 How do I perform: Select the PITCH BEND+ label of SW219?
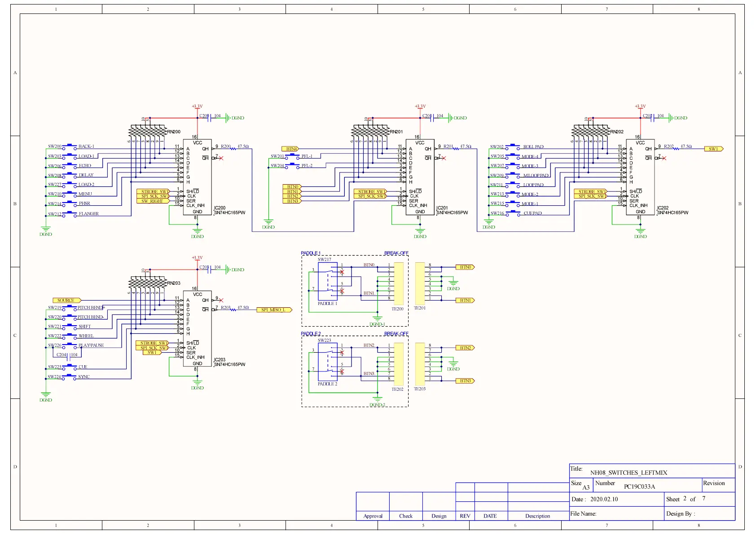pos(91,308)
